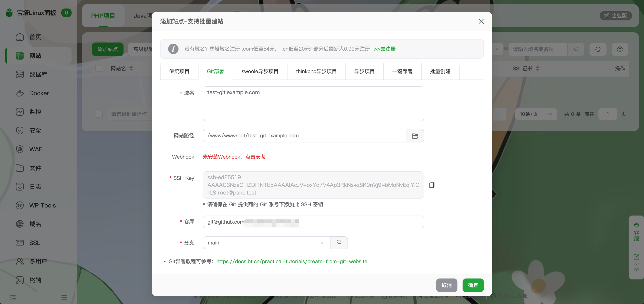644x304 pixels.
Task: Open the Git deployment tutorial link
Action: [x=292, y=261]
